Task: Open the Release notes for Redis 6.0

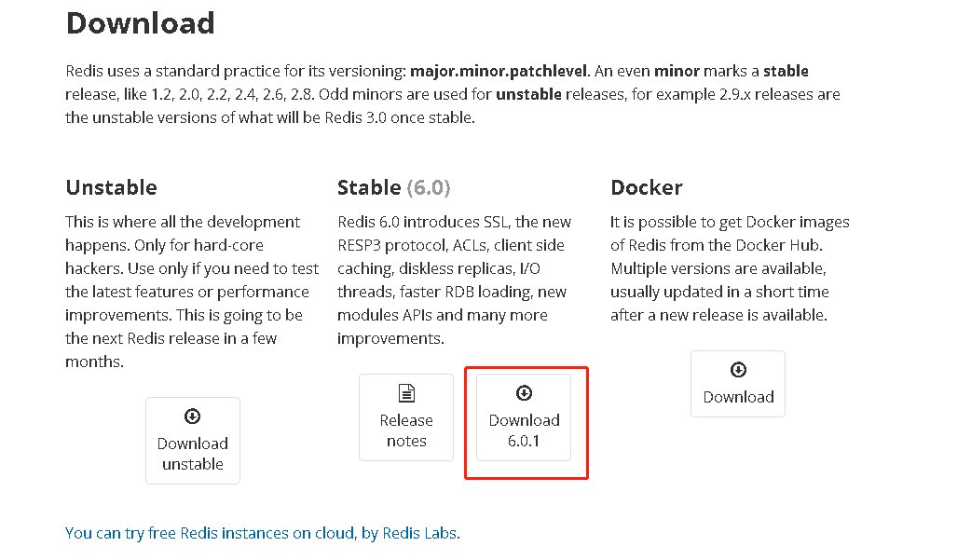Action: [405, 417]
